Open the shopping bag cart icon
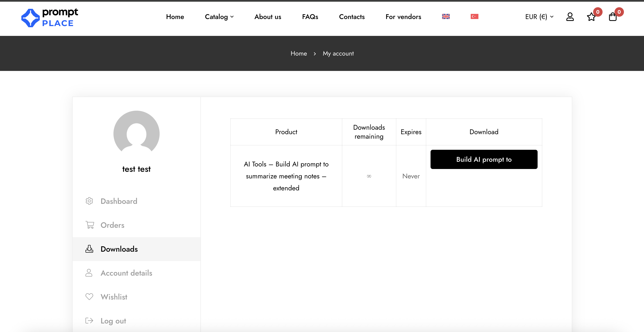This screenshot has width=644, height=332. tap(613, 17)
